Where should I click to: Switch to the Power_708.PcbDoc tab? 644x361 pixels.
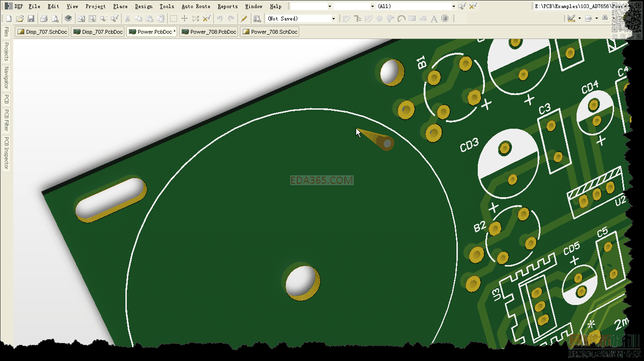click(208, 32)
